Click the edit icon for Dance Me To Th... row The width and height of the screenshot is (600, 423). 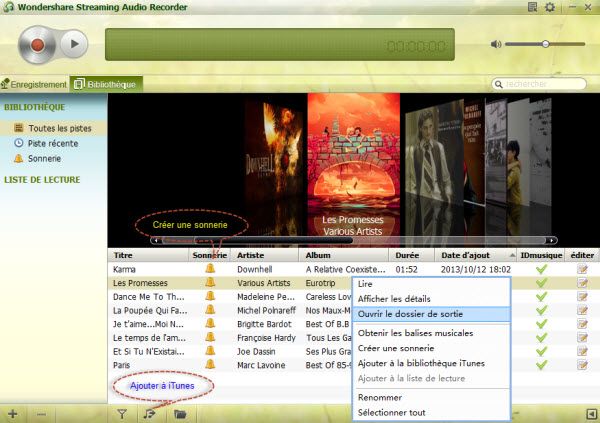pos(582,297)
